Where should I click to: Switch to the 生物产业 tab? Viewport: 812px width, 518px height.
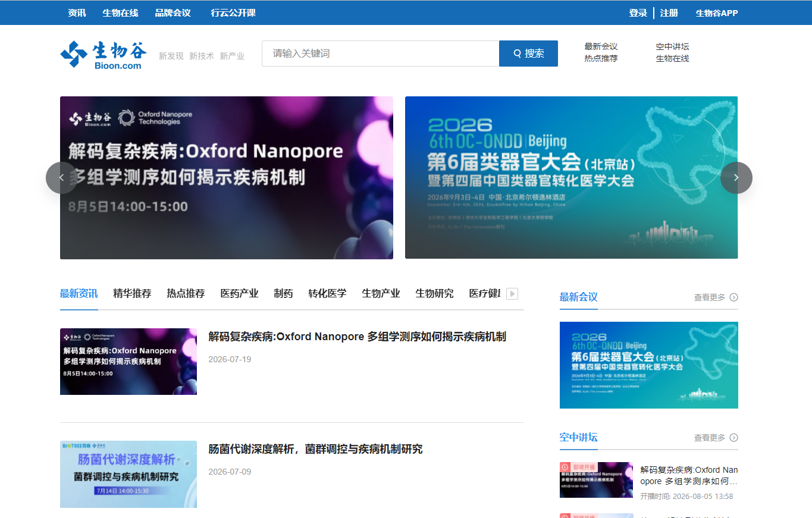pyautogui.click(x=381, y=294)
